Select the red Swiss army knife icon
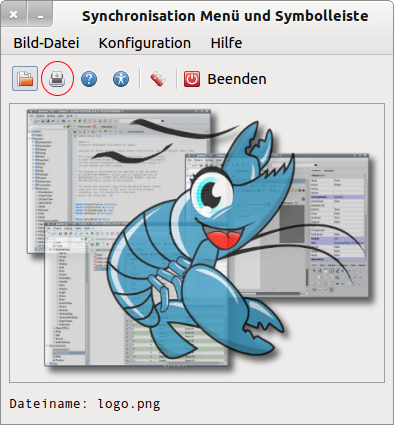 point(158,79)
